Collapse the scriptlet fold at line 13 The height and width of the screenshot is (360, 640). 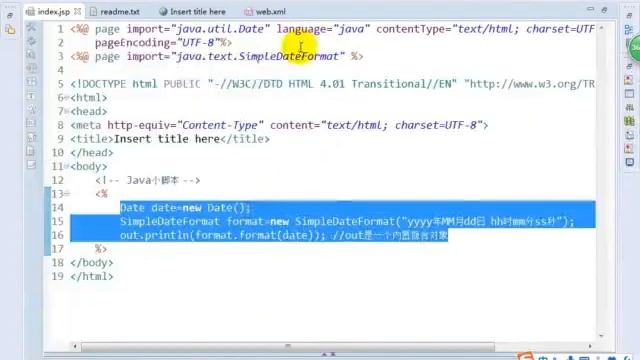click(67, 194)
